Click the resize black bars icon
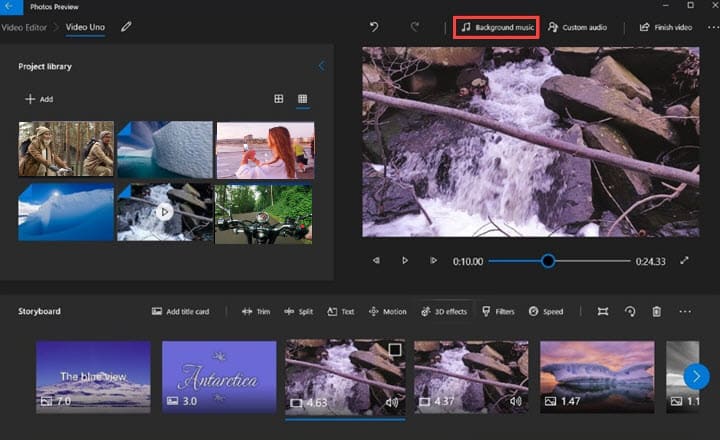This screenshot has height=440, width=720. click(x=603, y=311)
